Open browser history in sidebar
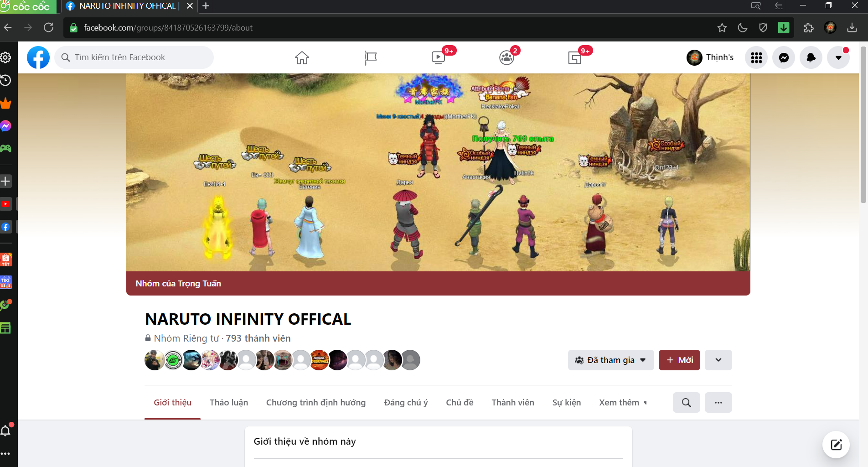This screenshot has width=868, height=467. (5, 80)
